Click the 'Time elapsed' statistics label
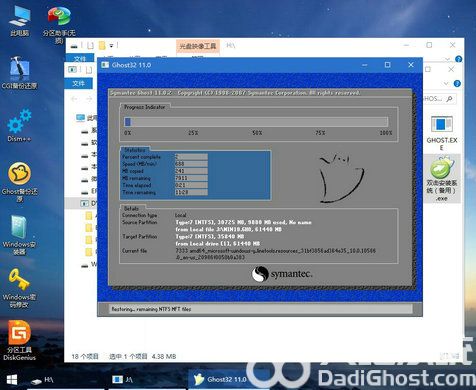Screen dimensions: 476x390 point(137,185)
